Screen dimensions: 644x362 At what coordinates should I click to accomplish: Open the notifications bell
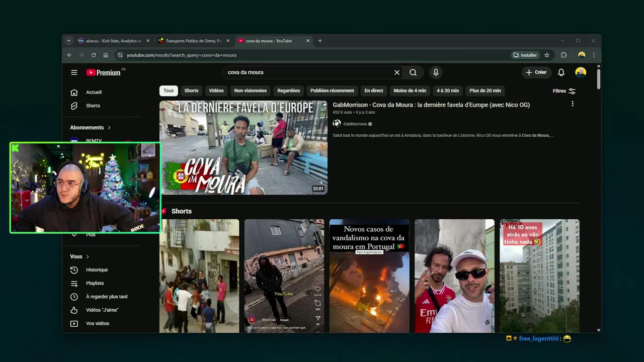pos(561,72)
